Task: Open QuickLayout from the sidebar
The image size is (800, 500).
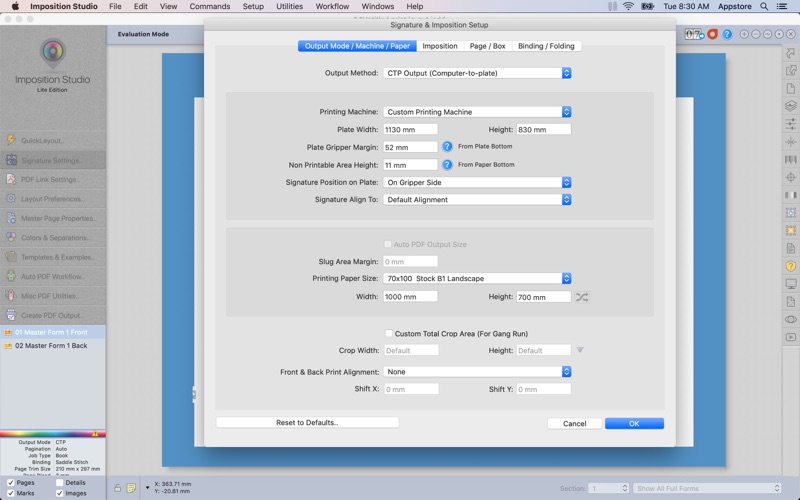Action: point(53,140)
